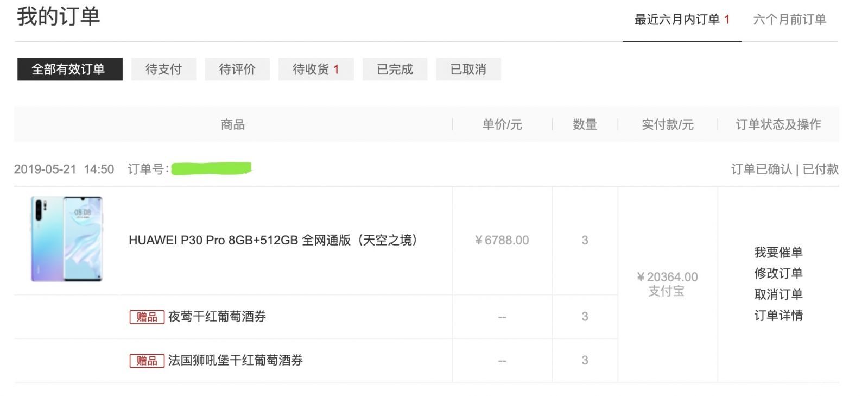Click 取消订单 to cancel the order
Image resolution: width=868 pixels, height=396 pixels.
click(x=778, y=294)
